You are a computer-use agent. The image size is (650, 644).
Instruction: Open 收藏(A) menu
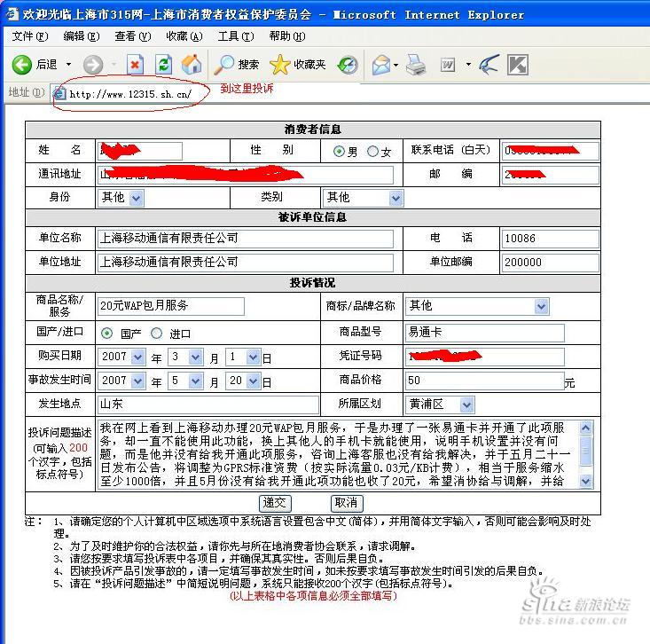[x=184, y=36]
